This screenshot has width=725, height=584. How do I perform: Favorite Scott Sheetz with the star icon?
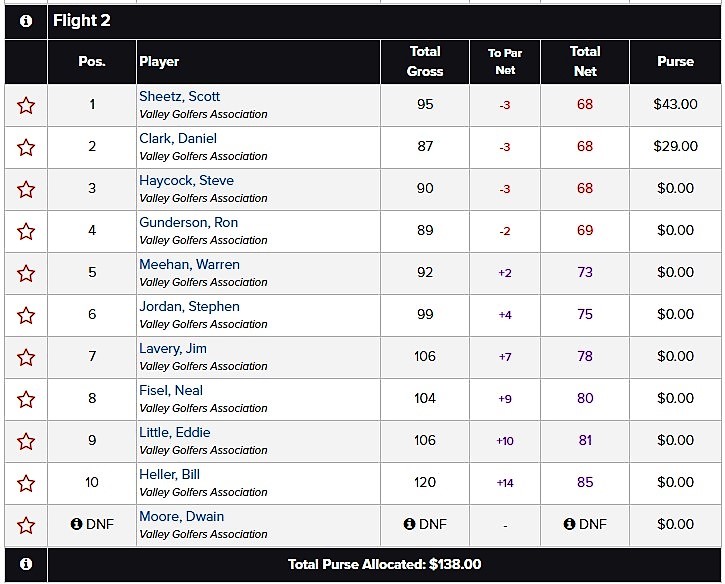(26, 105)
